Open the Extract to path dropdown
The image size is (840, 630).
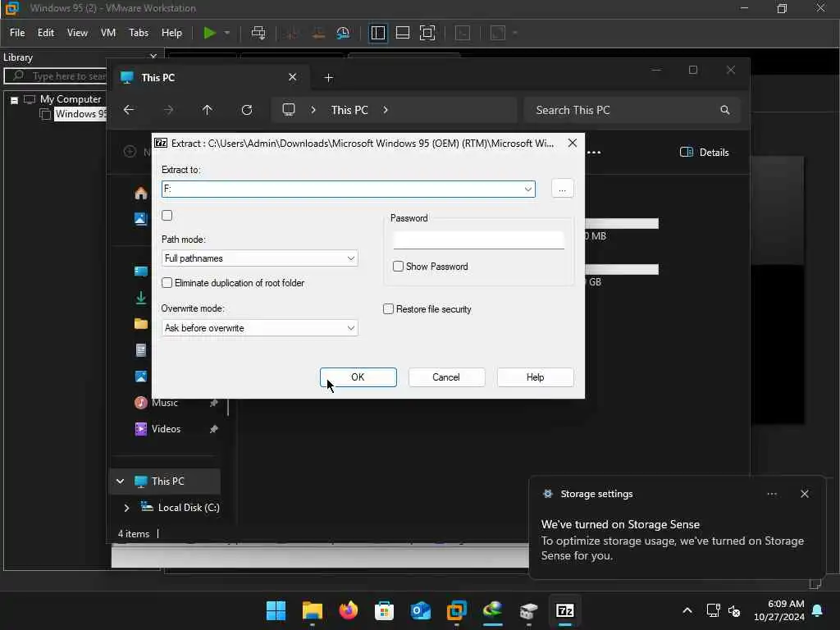coord(527,189)
